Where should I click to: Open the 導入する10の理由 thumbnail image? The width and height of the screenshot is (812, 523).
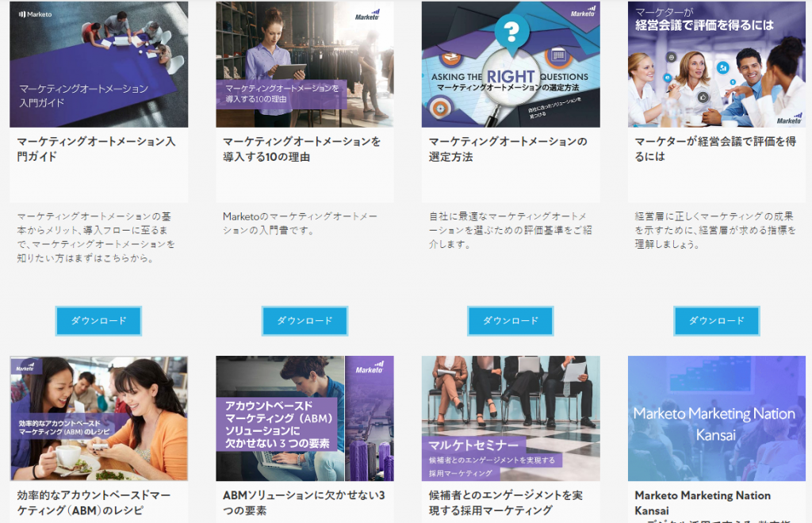point(304,64)
